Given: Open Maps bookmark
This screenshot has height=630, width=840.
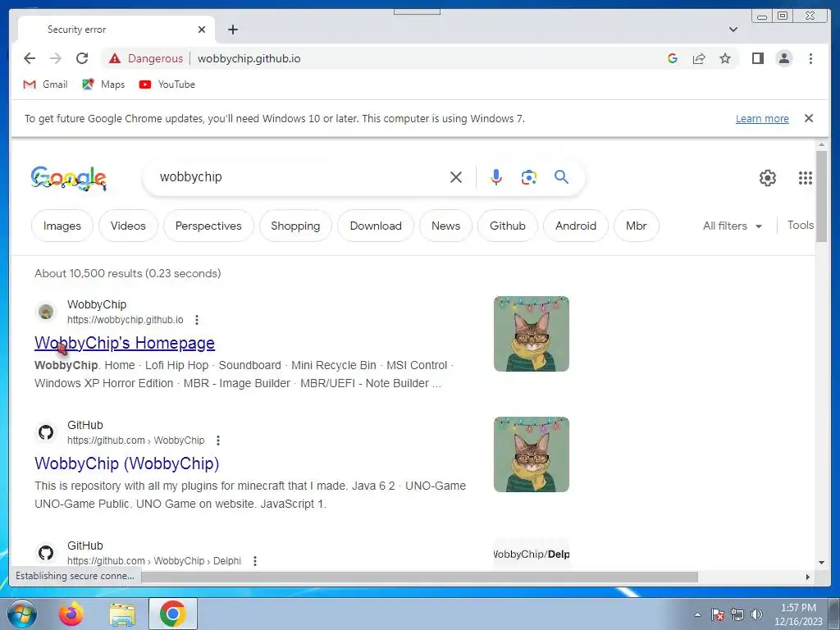Looking at the screenshot, I should [x=103, y=84].
